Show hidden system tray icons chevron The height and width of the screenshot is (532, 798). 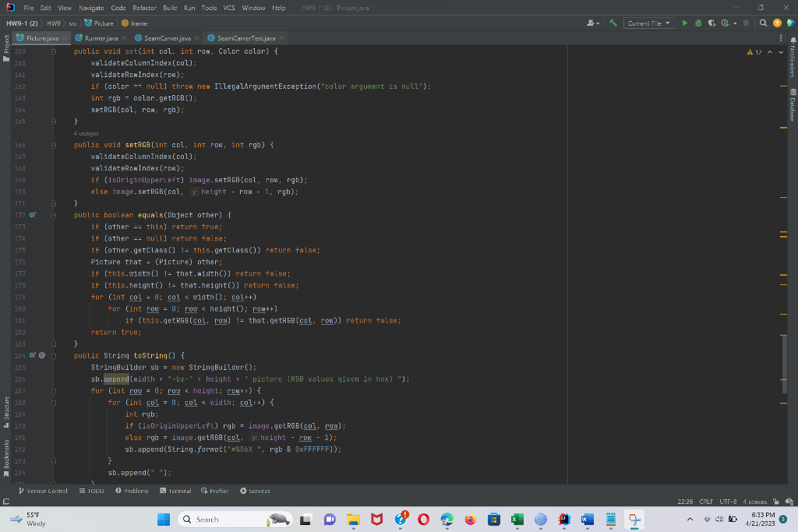pos(690,520)
